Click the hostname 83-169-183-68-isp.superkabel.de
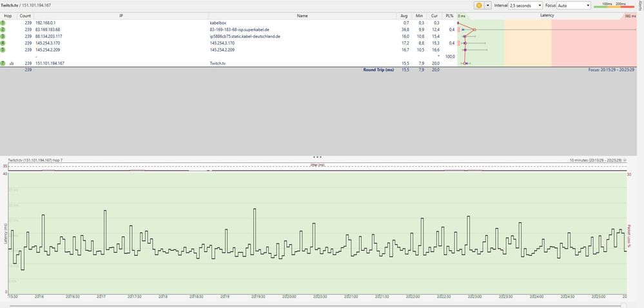The image size is (644, 308). [x=239, y=30]
